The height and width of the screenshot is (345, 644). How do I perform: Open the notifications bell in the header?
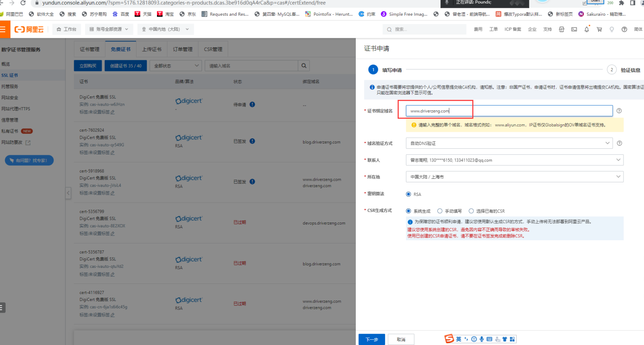point(587,30)
